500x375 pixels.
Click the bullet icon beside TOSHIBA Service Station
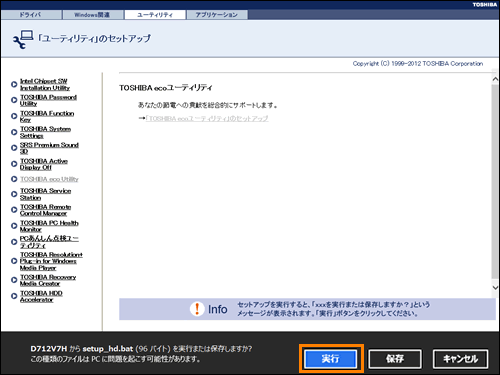(14, 194)
